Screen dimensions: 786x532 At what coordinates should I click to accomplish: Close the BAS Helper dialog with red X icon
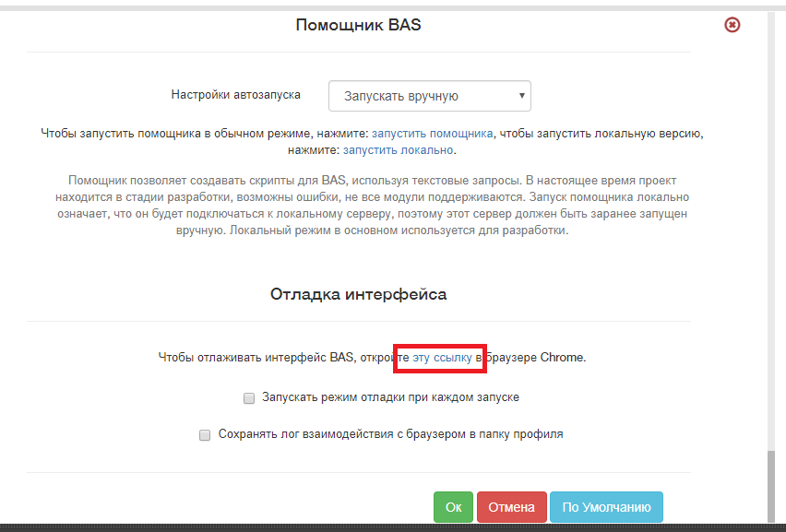tap(732, 26)
